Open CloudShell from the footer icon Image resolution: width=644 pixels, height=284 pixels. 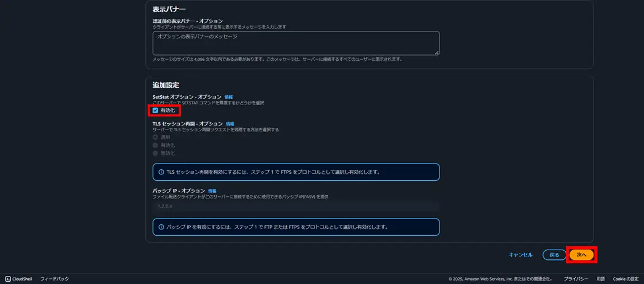8,279
